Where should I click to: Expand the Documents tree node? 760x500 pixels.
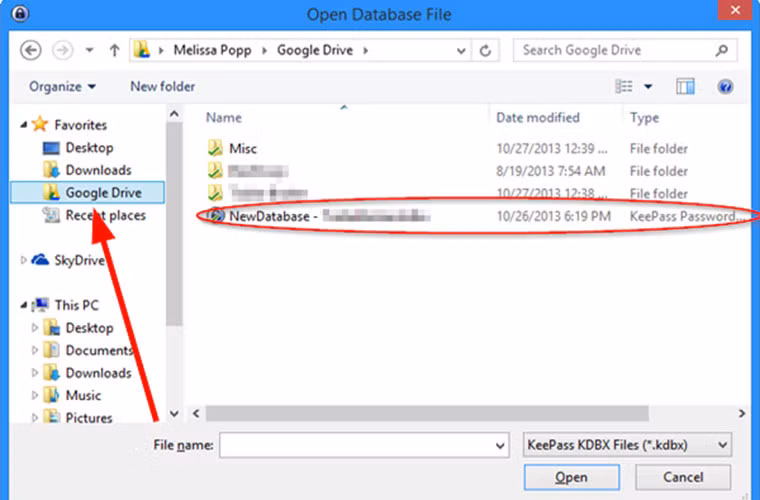pos(37,351)
